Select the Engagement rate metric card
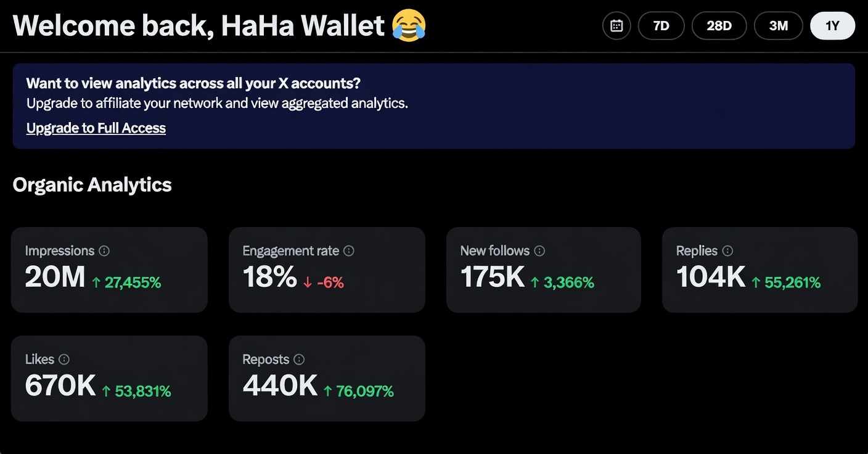The height and width of the screenshot is (454, 868). (327, 270)
